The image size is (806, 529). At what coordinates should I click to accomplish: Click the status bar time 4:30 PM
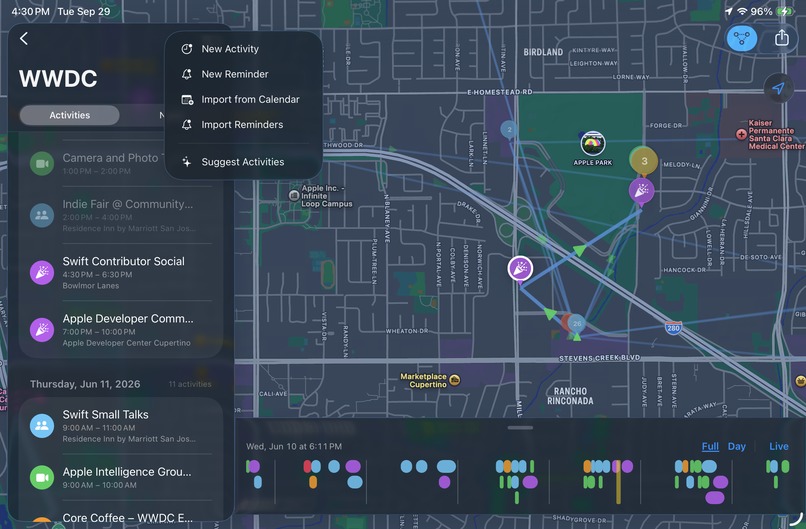pyautogui.click(x=30, y=11)
